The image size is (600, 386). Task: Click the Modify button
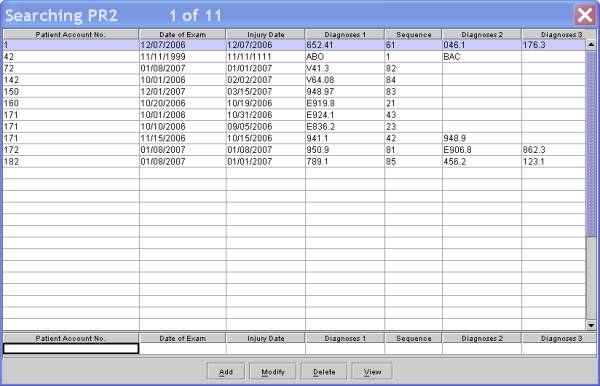coord(273,371)
